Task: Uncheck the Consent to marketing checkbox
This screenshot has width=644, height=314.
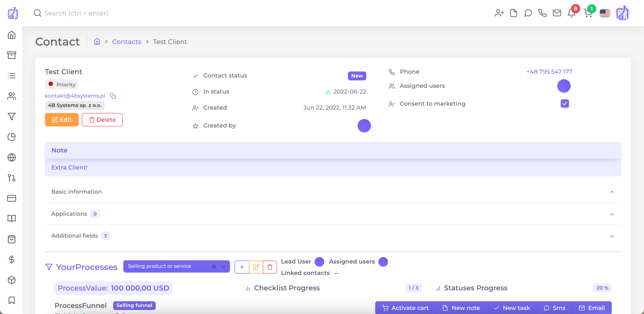Action: [564, 103]
